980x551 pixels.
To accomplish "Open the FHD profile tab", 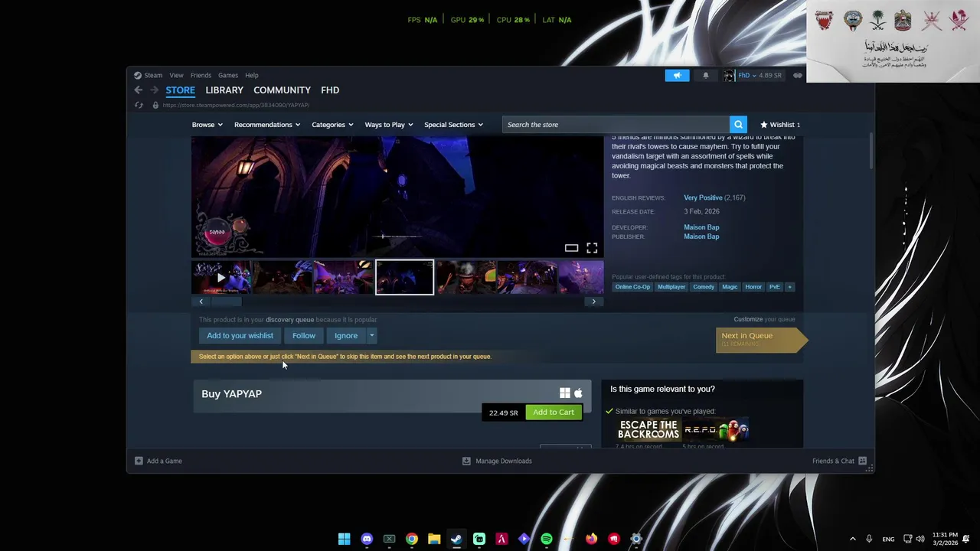I will pyautogui.click(x=330, y=90).
